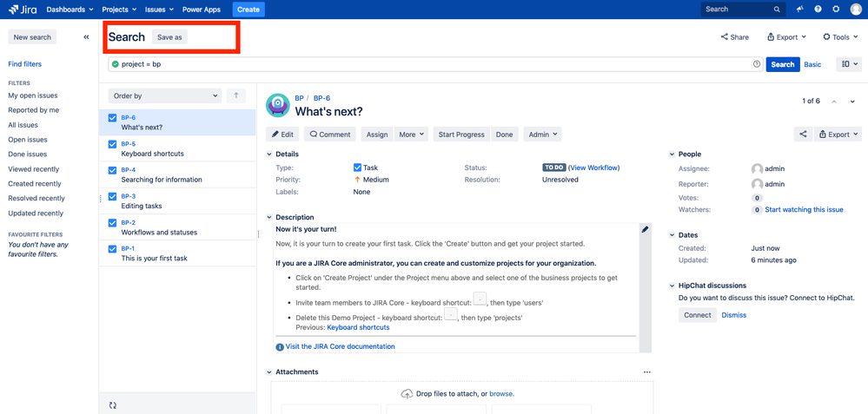
Task: Open the help question mark icon
Action: [x=818, y=10]
